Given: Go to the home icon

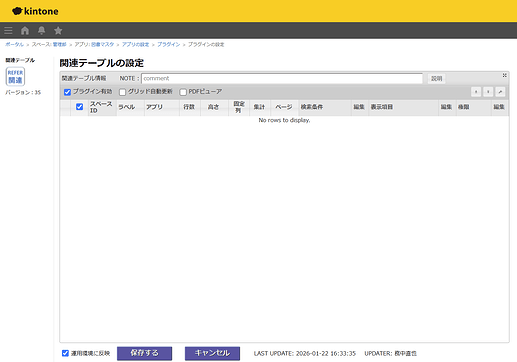Looking at the screenshot, I should (x=25, y=31).
